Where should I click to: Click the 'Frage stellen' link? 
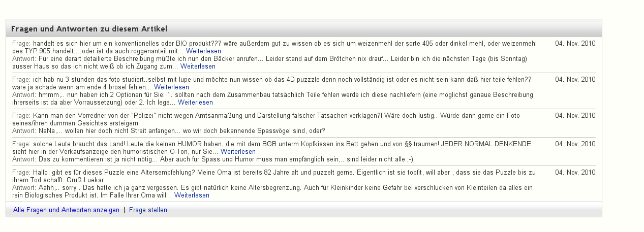coord(148,210)
